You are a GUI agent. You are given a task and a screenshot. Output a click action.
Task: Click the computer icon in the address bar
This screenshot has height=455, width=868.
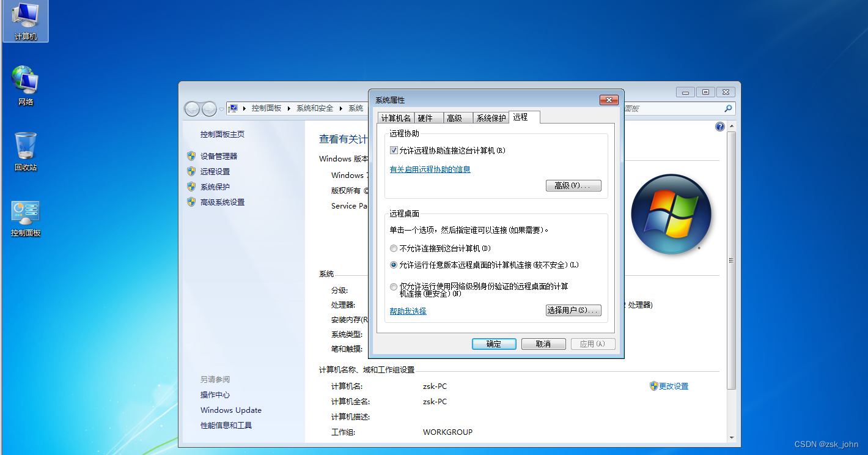pyautogui.click(x=233, y=108)
